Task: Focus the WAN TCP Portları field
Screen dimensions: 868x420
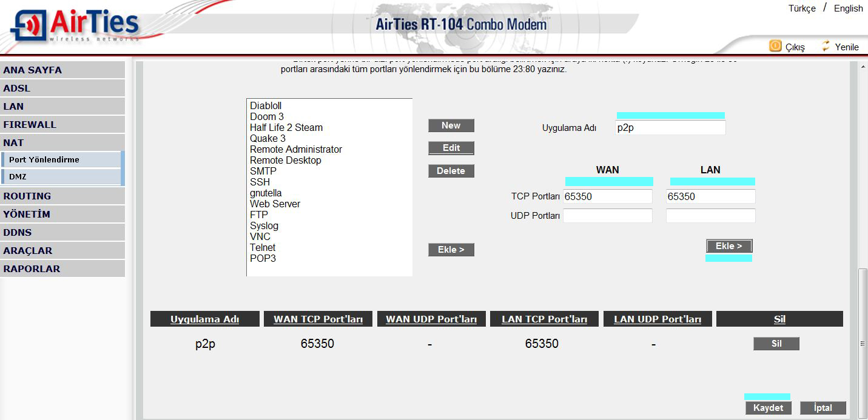Action: point(608,196)
